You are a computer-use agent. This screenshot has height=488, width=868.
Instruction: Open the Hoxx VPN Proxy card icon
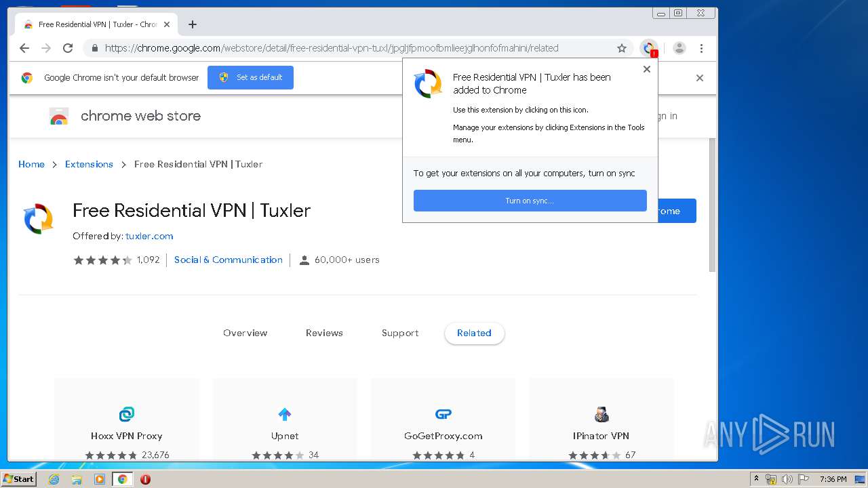coord(127,414)
